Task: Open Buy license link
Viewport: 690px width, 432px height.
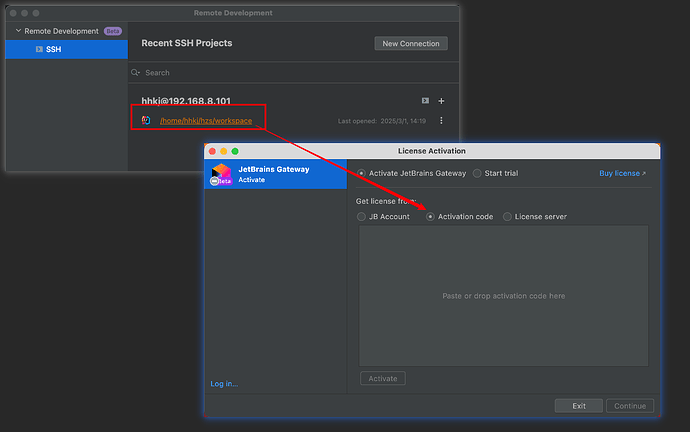Action: pyautogui.click(x=622, y=173)
